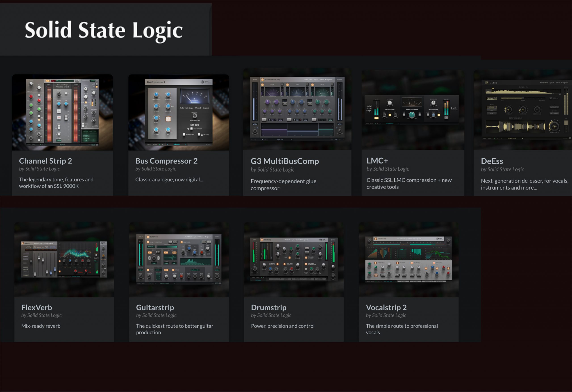Screen dimensions: 572x392
Task: Click the Solid State Logic header banner
Action: (x=104, y=30)
